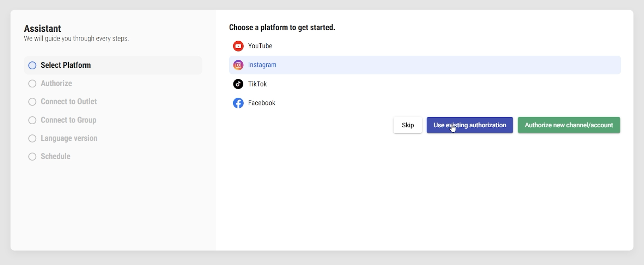The height and width of the screenshot is (265, 644).
Task: Select the Schedule step circle
Action: coord(32,157)
